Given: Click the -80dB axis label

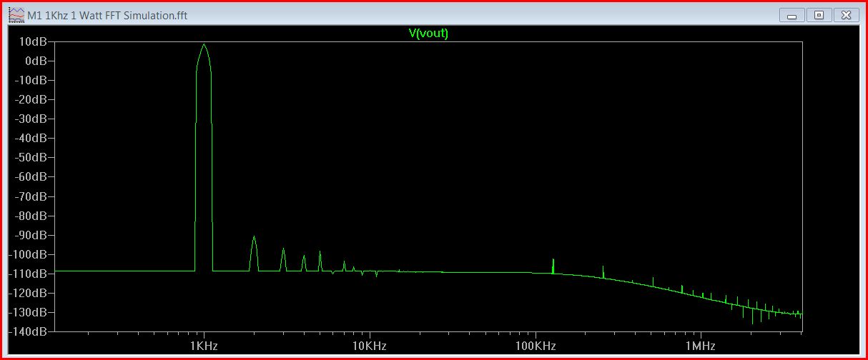Looking at the screenshot, I should 31,216.
